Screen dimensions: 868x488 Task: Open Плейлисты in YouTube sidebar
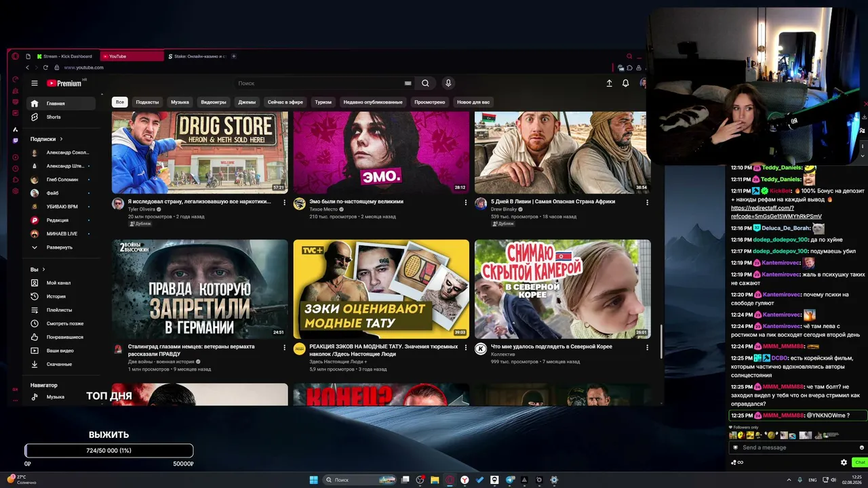[61, 310]
